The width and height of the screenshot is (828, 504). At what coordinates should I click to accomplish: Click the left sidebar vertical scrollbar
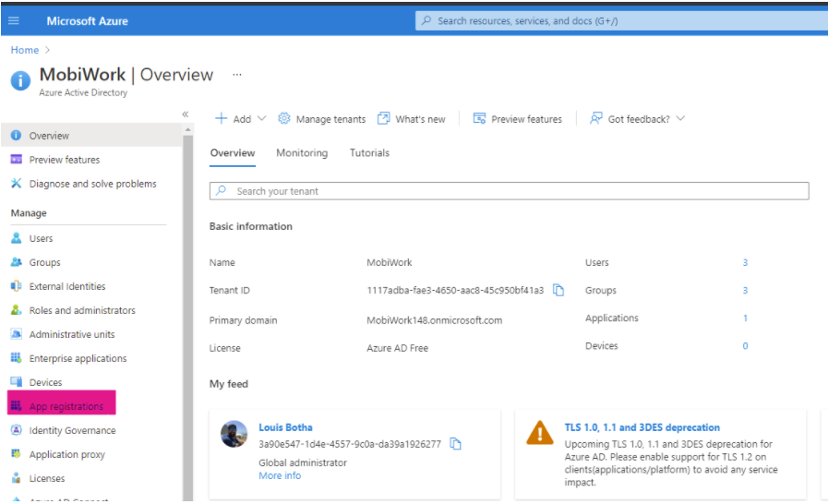(188, 314)
